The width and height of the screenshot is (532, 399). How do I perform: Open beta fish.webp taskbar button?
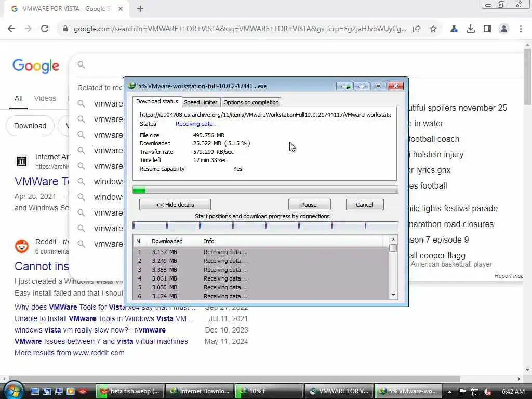coord(130,391)
